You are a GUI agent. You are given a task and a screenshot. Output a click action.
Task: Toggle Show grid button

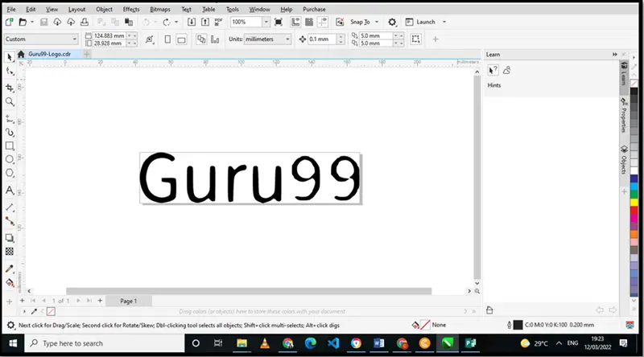[x=309, y=23]
